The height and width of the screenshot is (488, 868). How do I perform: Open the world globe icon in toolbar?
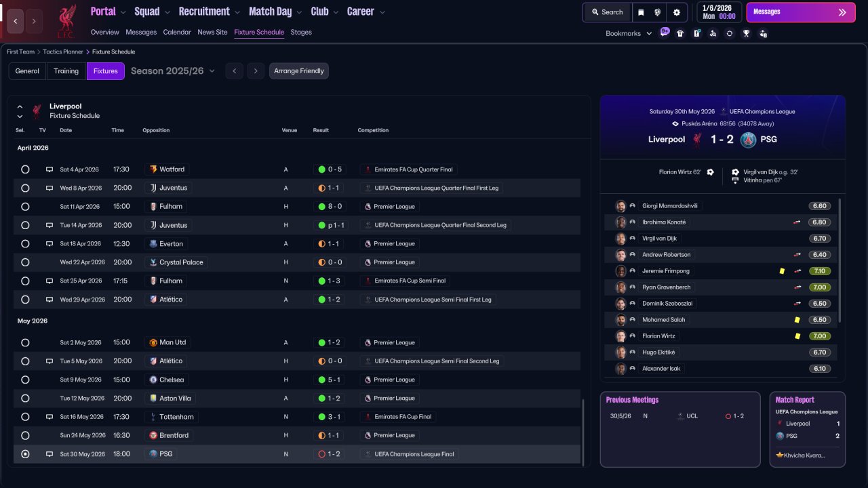(658, 12)
